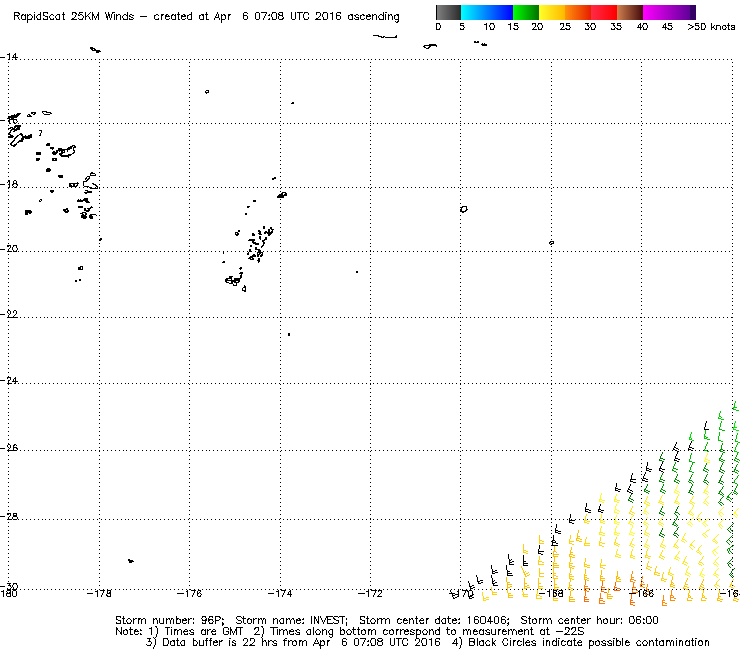The width and height of the screenshot is (740, 650).
Task: Click the '-172' longitude axis label
Action: pyautogui.click(x=370, y=593)
